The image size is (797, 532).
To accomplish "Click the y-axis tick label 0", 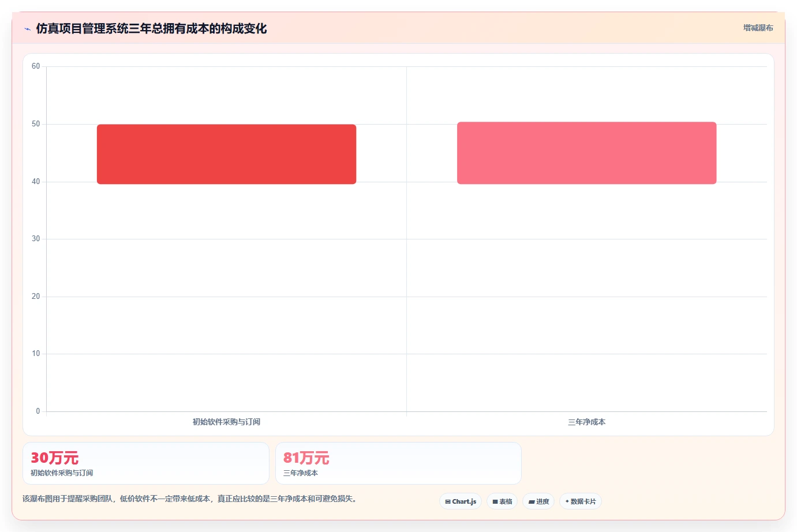I will pyautogui.click(x=38, y=411).
